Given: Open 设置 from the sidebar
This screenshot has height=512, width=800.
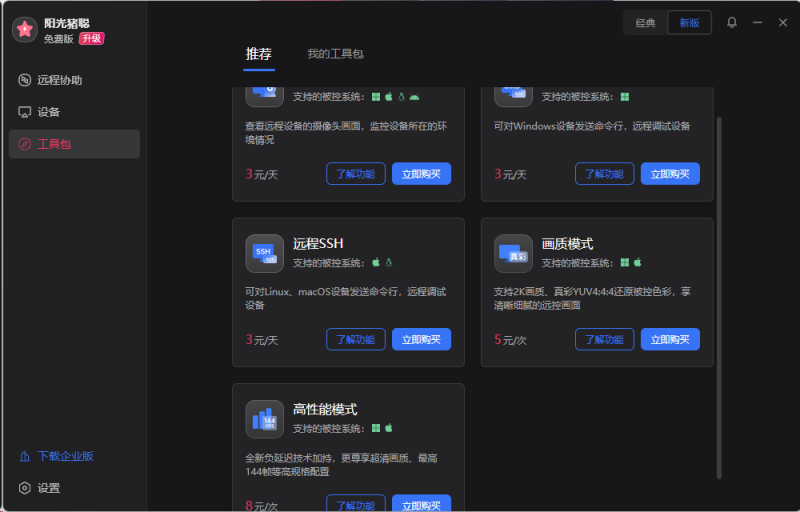Looking at the screenshot, I should pos(39,488).
